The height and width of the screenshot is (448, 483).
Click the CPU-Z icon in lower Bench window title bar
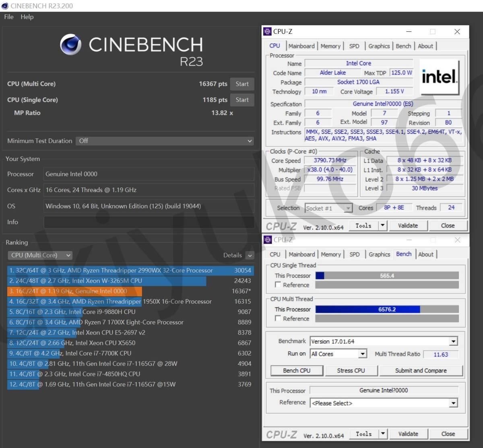point(267,240)
